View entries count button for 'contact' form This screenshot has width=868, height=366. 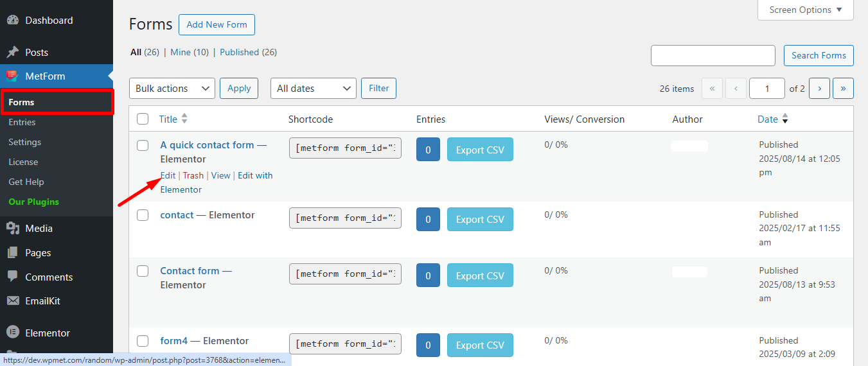point(428,219)
